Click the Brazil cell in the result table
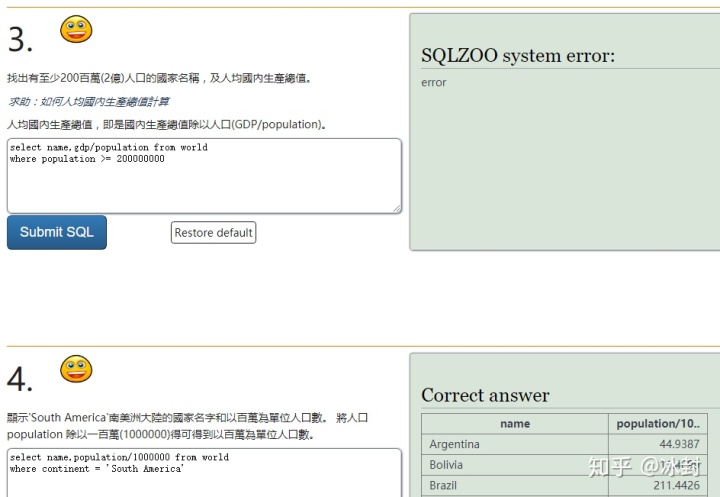 (515, 486)
